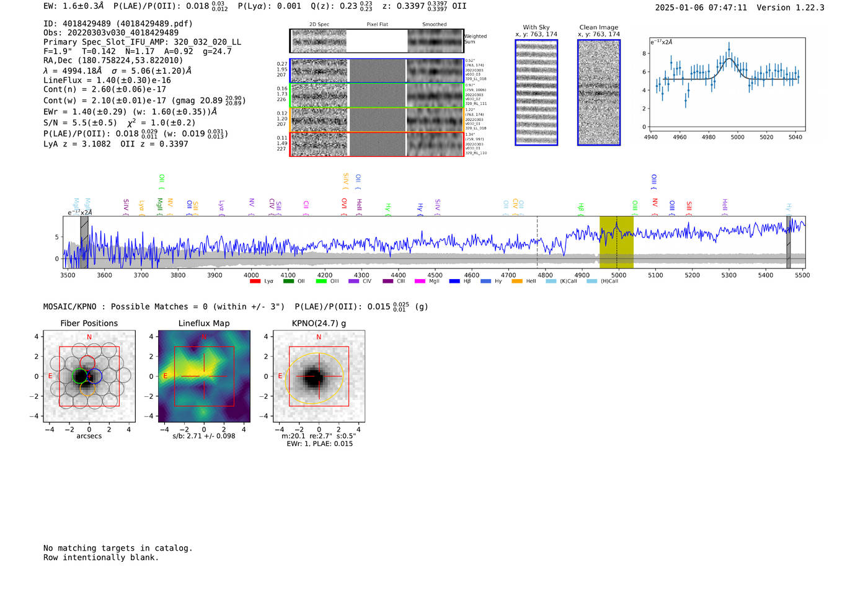Click the hatched gray band near 3540

(x=84, y=242)
